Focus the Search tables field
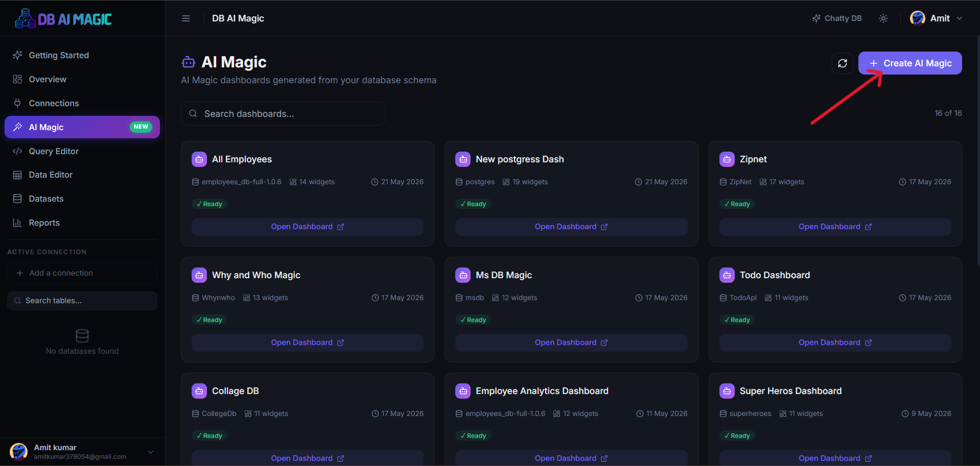 click(82, 301)
